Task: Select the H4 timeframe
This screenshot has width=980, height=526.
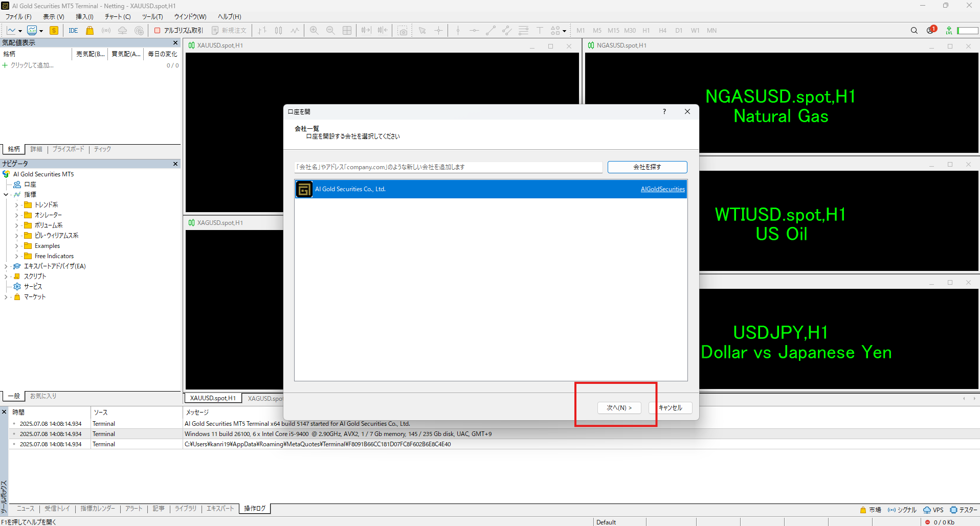Action: coord(662,31)
